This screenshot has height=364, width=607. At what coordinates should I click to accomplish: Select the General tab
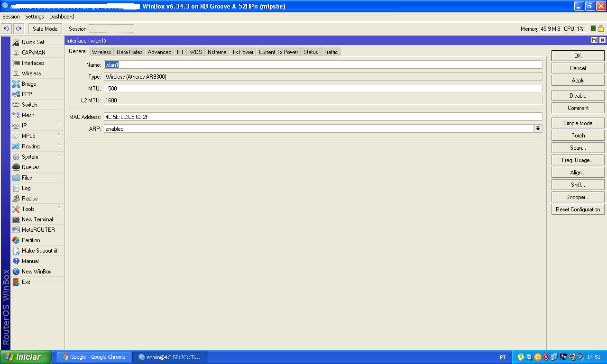[x=78, y=52]
